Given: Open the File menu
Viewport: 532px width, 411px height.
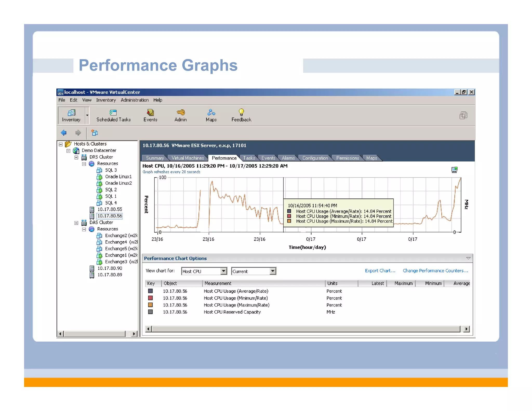Looking at the screenshot, I should (x=62, y=100).
